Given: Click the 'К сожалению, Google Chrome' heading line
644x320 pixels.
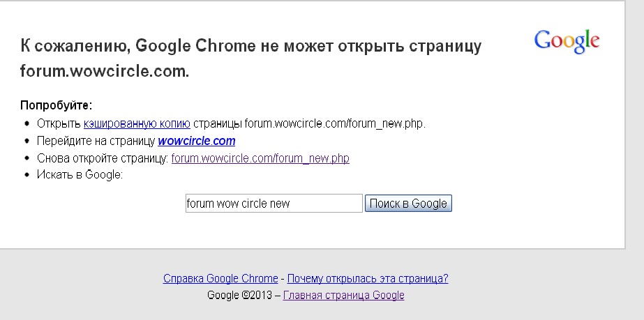Looking at the screenshot, I should click(x=250, y=46).
